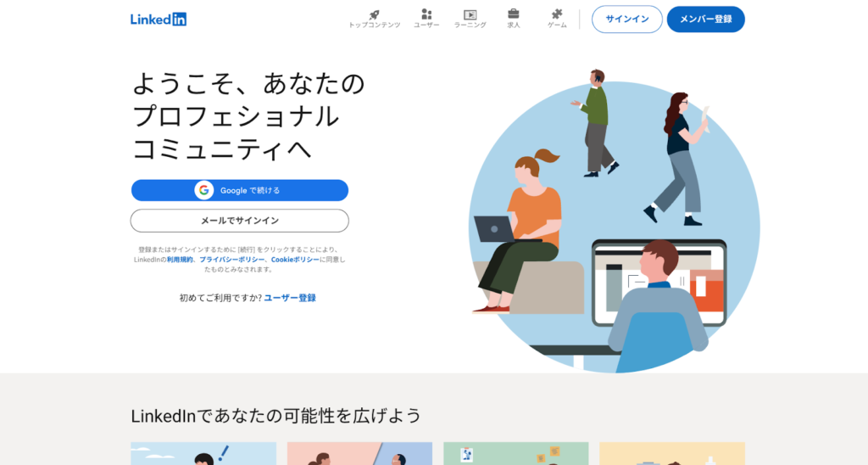
Task: Select the green background card thumbnail
Action: pos(515,453)
